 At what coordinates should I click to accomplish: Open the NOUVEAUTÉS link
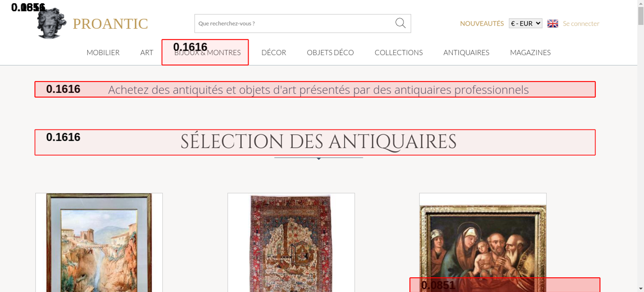[482, 23]
